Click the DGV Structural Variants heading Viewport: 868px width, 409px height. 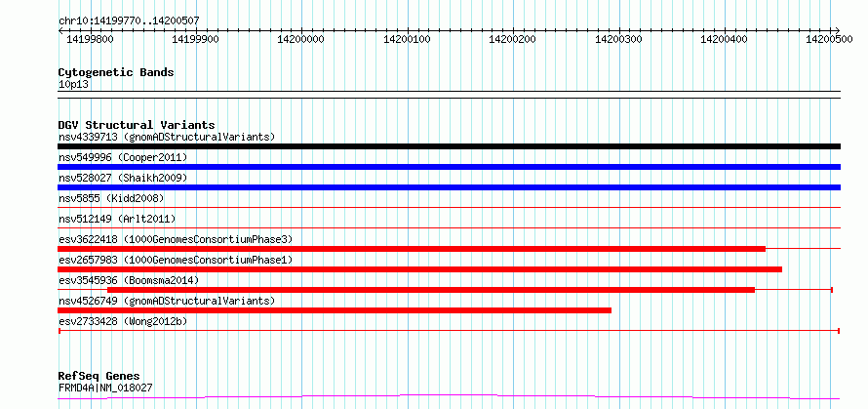(x=137, y=125)
